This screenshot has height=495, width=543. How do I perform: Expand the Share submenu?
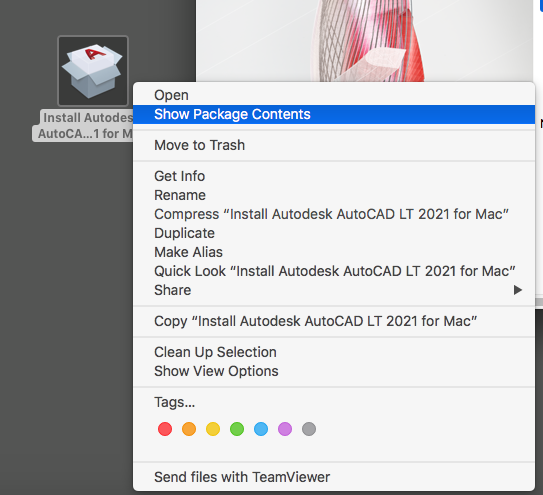pyautogui.click(x=334, y=290)
